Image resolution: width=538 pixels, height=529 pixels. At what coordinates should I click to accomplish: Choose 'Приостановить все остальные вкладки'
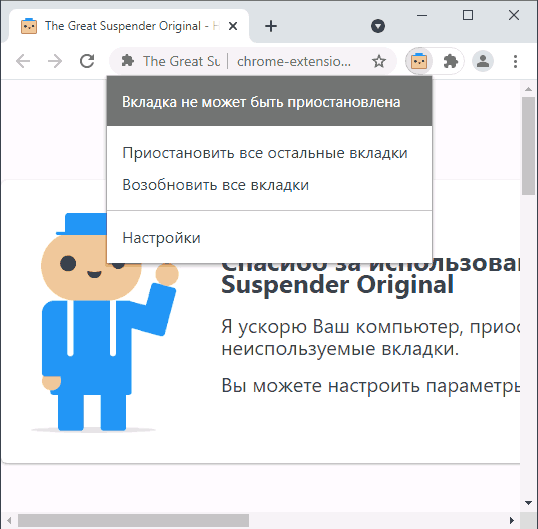265,153
